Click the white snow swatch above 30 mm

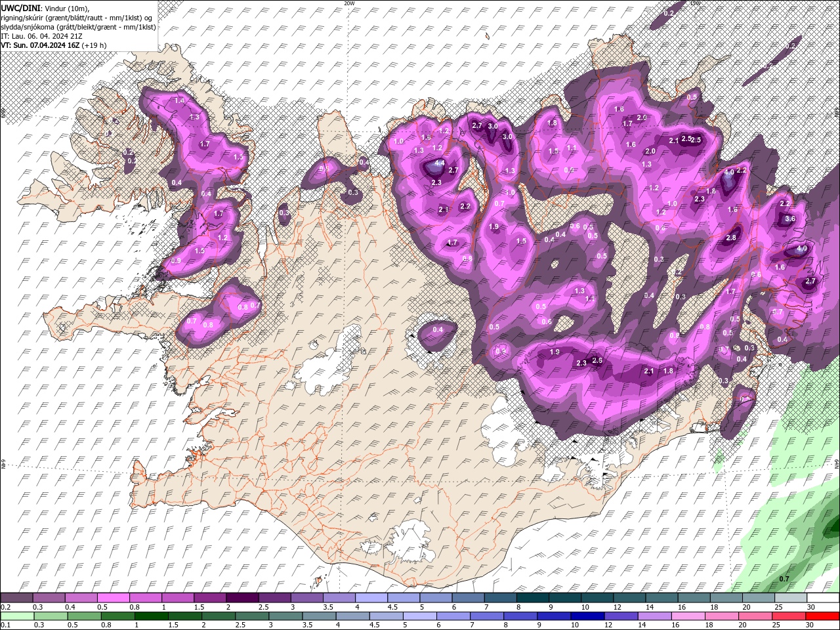point(822,598)
